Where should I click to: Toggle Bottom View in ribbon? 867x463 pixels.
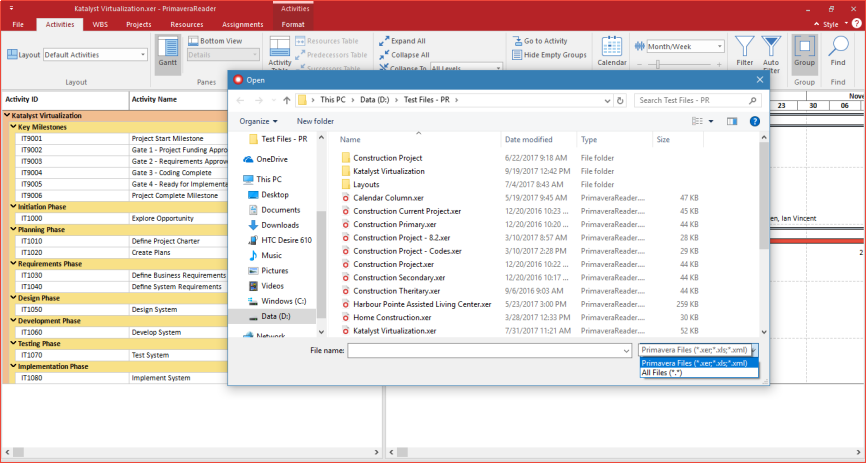[215, 41]
